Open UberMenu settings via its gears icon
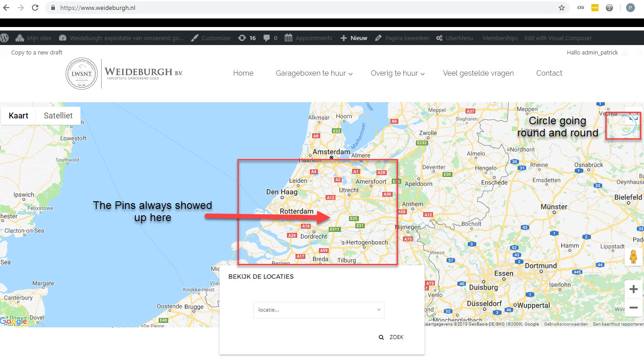Image resolution: width=644 pixels, height=358 pixels. pos(439,38)
